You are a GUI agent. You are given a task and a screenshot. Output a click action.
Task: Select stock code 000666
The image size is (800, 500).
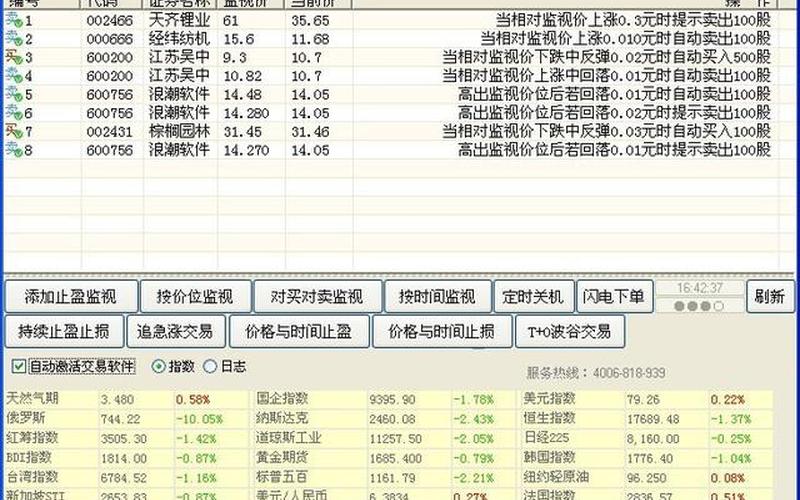[110, 39]
